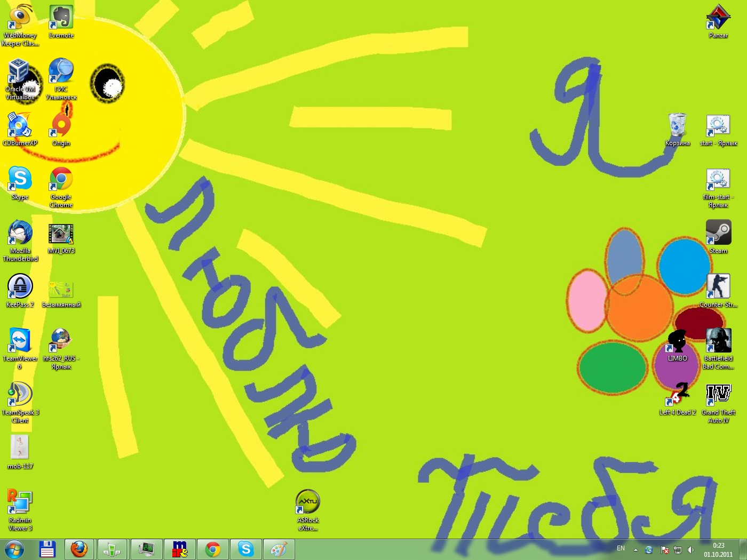The width and height of the screenshot is (747, 560).
Task: Select the Battlefield Bad Company shortcut
Action: click(718, 349)
